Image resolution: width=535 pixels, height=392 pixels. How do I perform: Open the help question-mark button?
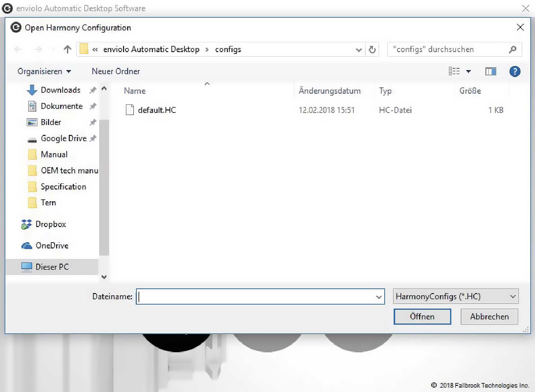tap(515, 72)
